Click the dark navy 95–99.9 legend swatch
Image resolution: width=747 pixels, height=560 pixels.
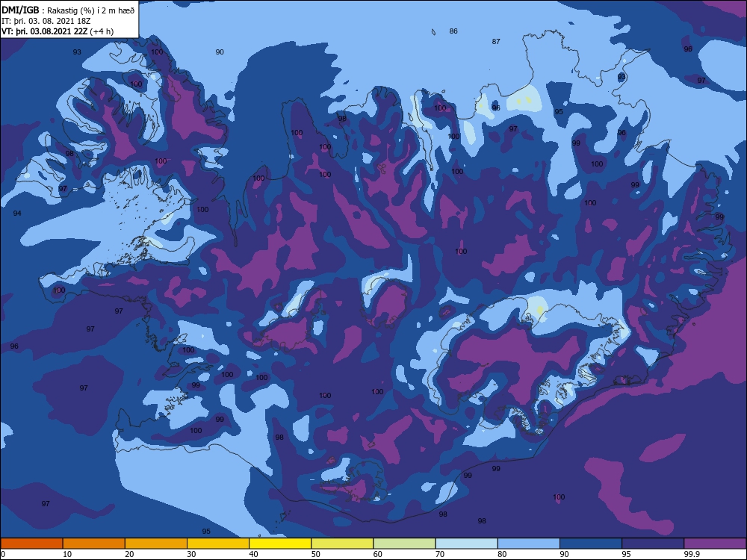pyautogui.click(x=653, y=544)
